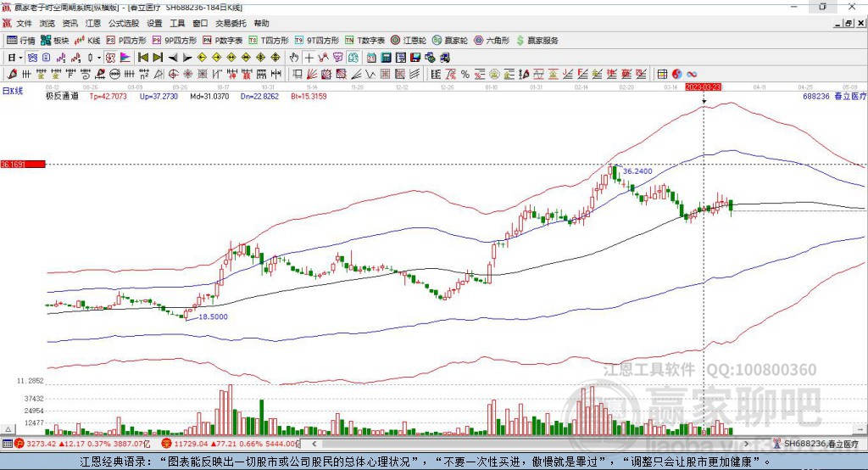Switch to K线 chart view
The height and width of the screenshot is (470, 868).
[x=87, y=41]
